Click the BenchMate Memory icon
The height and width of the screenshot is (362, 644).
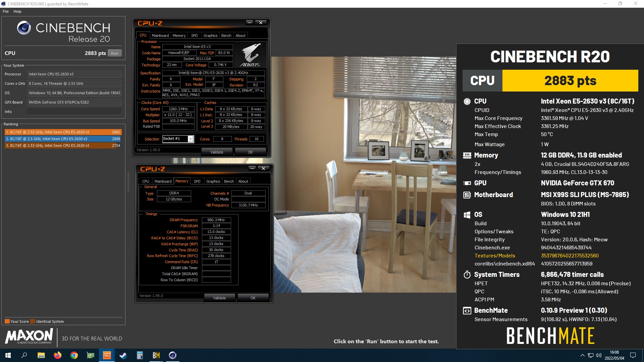pyautogui.click(x=467, y=155)
